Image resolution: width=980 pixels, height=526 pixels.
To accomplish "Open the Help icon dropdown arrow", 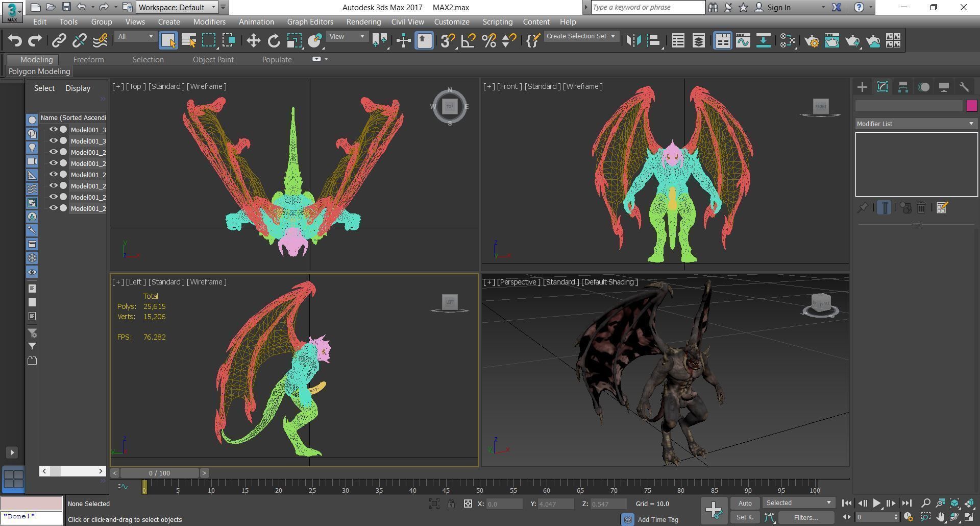I will pyautogui.click(x=871, y=8).
